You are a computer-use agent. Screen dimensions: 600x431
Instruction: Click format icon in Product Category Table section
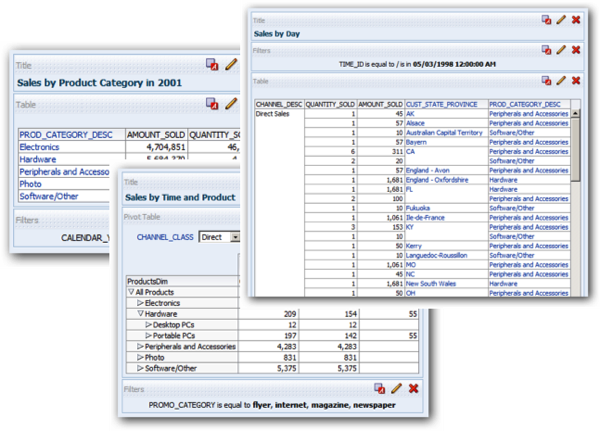click(212, 103)
